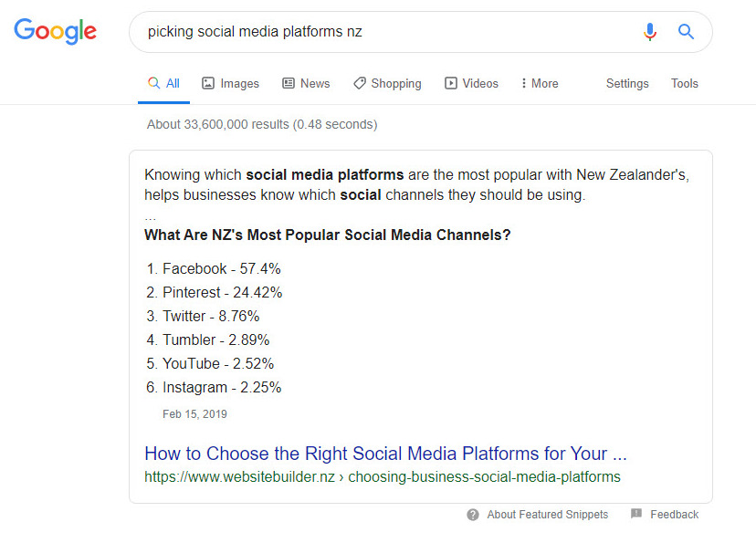Click the websitebuilder.nz URL

pyautogui.click(x=382, y=476)
